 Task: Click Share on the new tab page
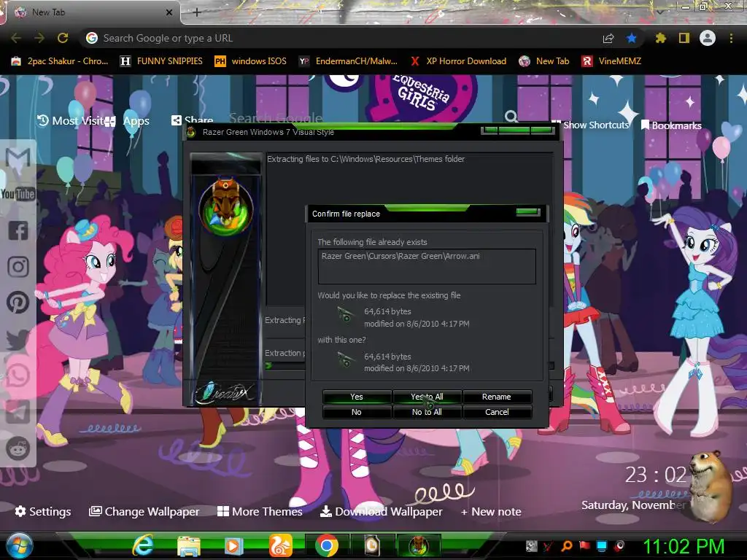click(x=193, y=120)
